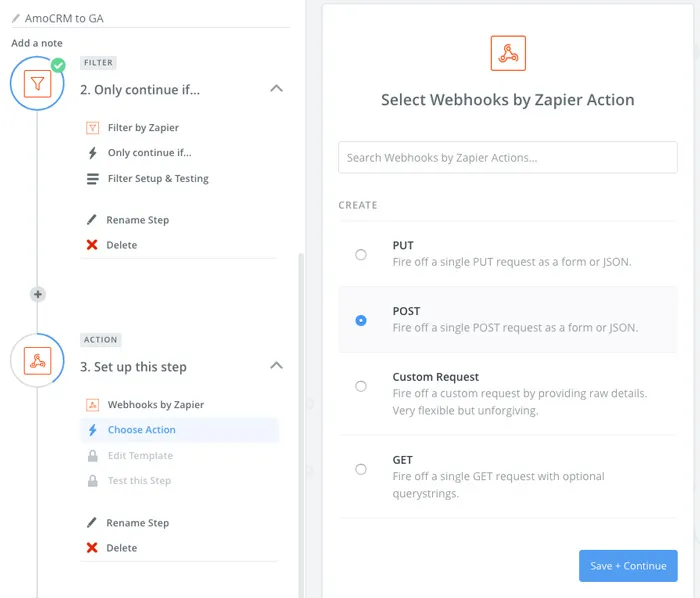Click Save + Continue button

tap(628, 566)
